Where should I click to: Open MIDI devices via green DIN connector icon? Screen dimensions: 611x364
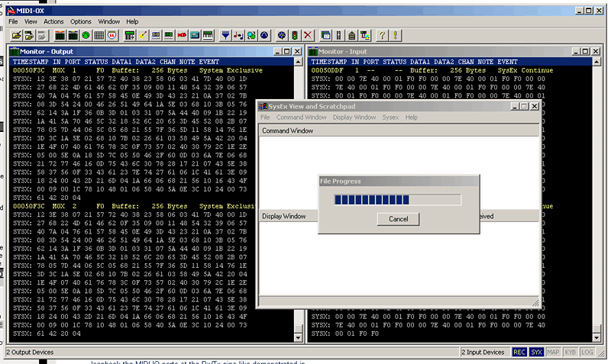click(86, 35)
